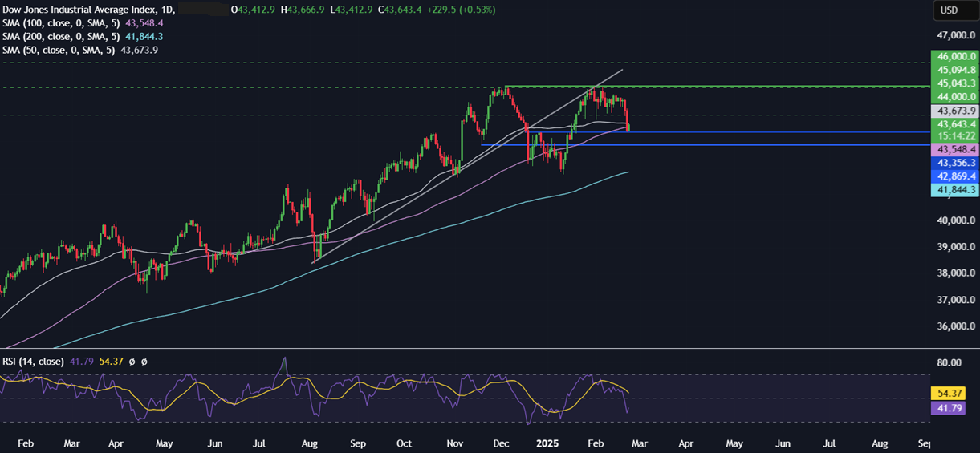This screenshot has height=453, width=980.
Task: Open the USD currency selector
Action: tap(955, 11)
